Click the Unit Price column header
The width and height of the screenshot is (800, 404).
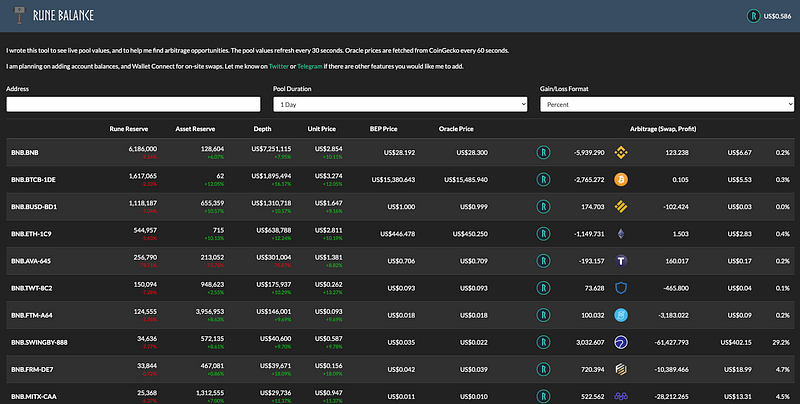[x=321, y=129]
